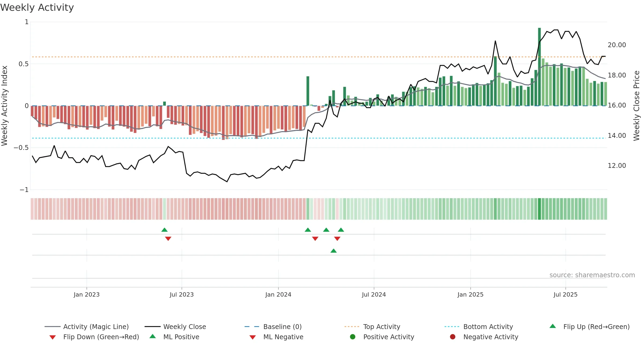Toggle the Activity (Magic Line) legend entry
Screen dimensions: 644x362
[x=87, y=327]
